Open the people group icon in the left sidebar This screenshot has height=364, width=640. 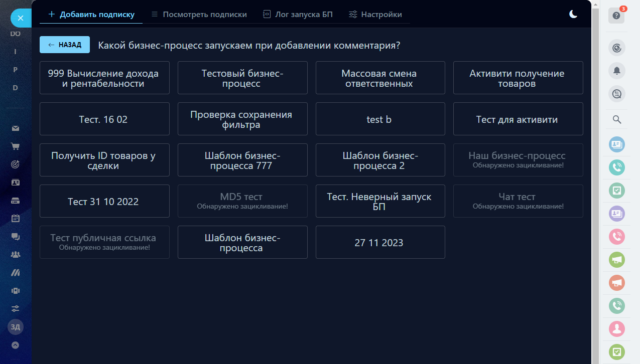click(16, 255)
